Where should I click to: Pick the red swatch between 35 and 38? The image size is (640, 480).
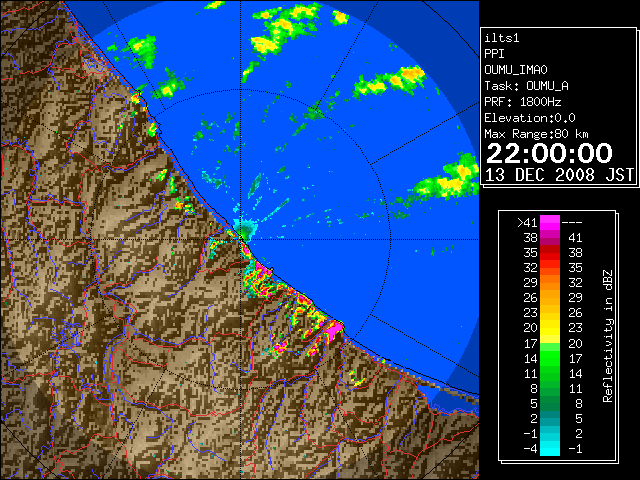550,253
